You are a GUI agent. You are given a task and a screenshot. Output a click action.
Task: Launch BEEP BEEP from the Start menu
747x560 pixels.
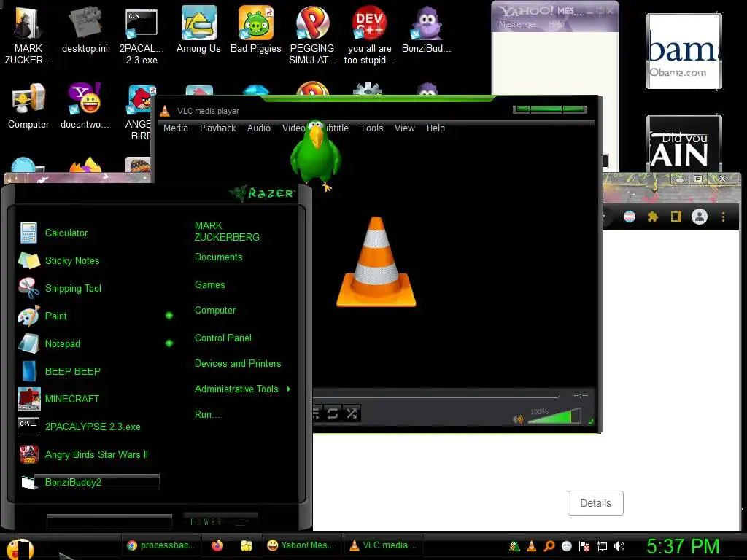(72, 371)
